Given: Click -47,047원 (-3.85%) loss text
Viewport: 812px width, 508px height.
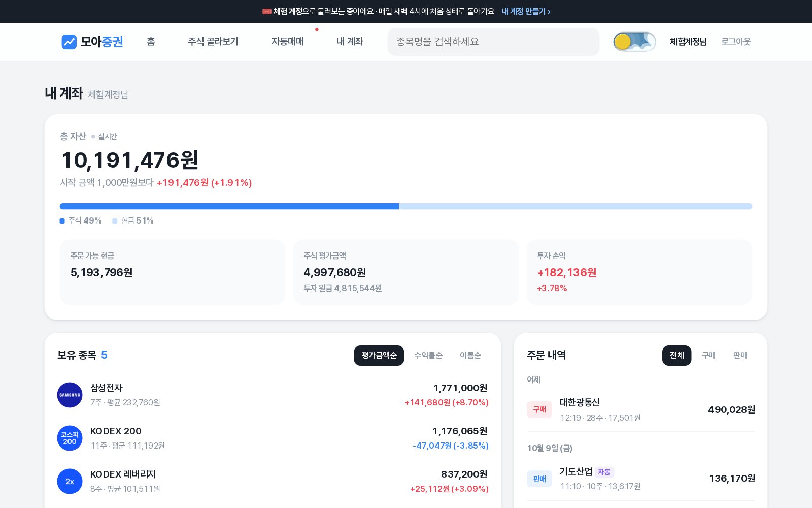Looking at the screenshot, I should click(x=451, y=446).
